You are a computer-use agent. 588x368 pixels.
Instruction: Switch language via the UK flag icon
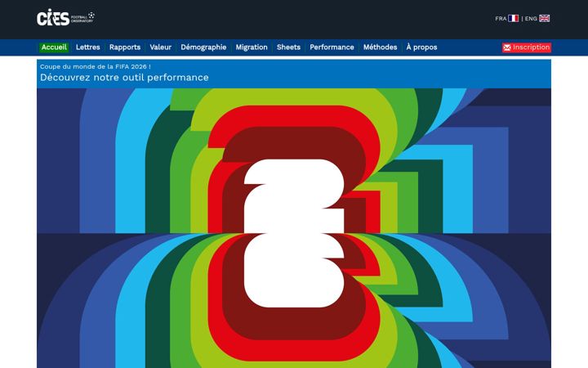(x=544, y=18)
